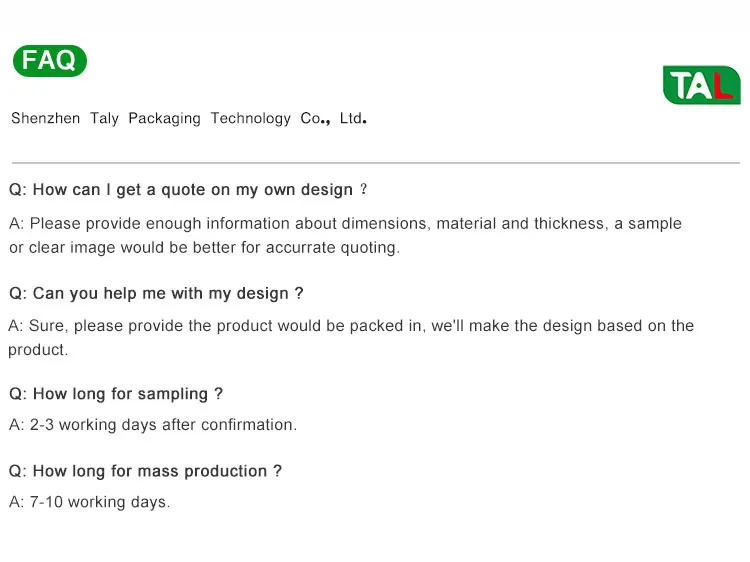The height and width of the screenshot is (562, 750).
Task: Click the red L in the TAL logo
Action: pyautogui.click(x=724, y=86)
